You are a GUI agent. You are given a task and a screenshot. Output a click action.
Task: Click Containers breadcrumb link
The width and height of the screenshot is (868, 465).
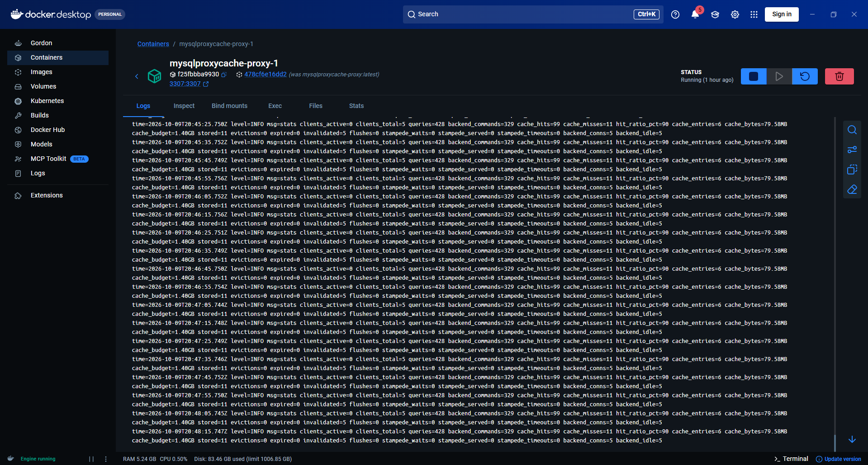(x=153, y=44)
